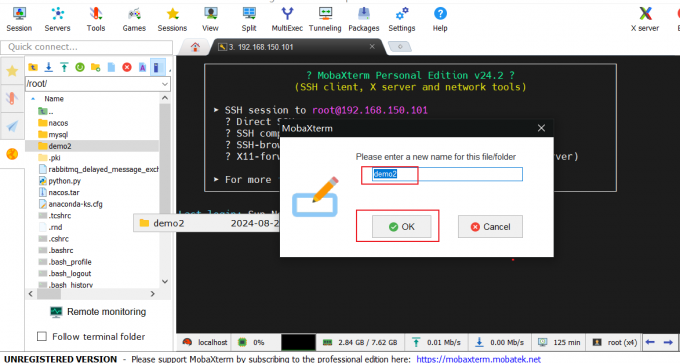
Task: Focus the Quick connect field
Action: 87,47
